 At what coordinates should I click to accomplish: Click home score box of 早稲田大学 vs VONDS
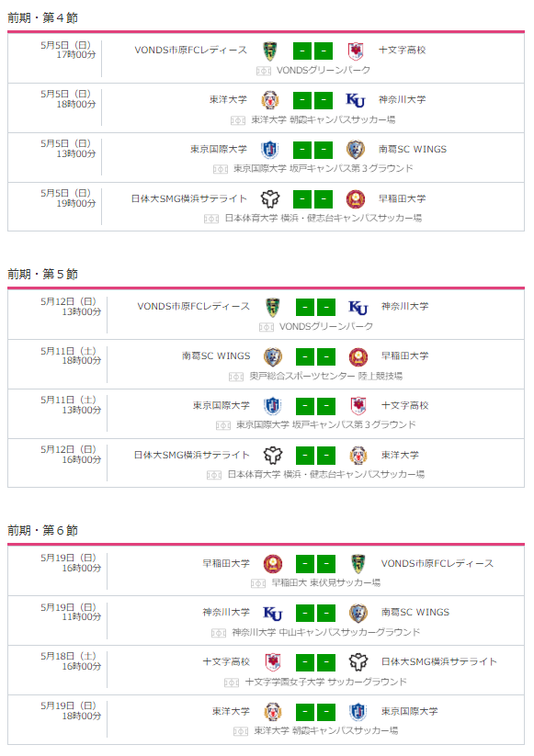coord(305,564)
